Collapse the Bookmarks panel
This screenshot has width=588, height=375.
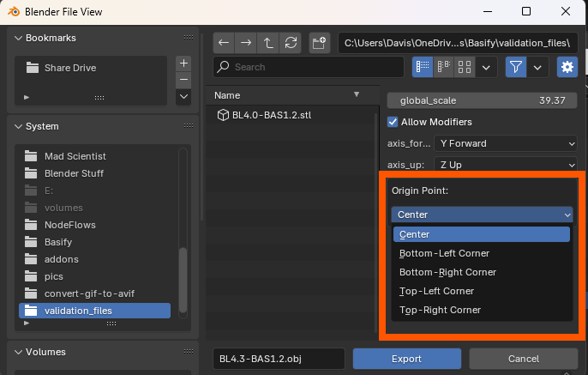click(x=19, y=38)
